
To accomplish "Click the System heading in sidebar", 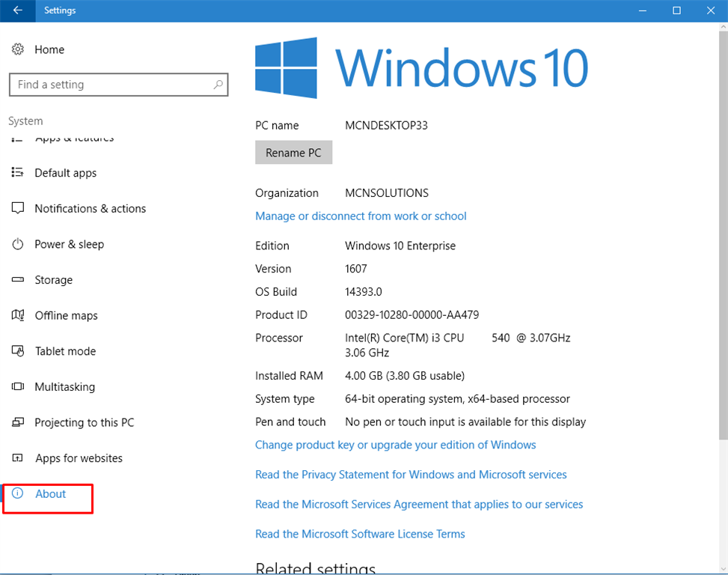I will coord(25,121).
